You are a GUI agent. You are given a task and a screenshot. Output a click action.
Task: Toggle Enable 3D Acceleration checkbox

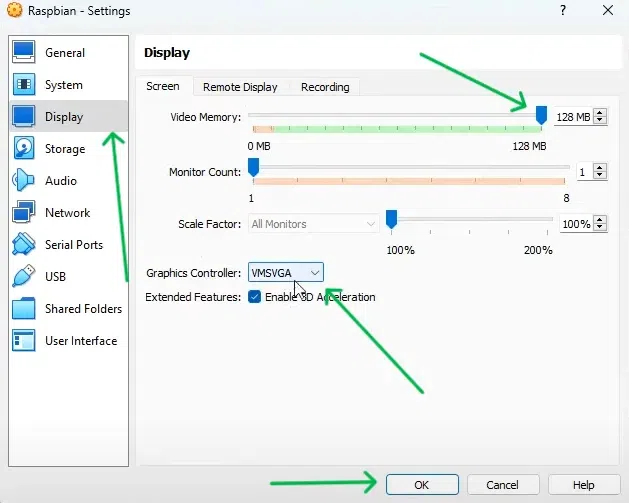click(x=255, y=297)
